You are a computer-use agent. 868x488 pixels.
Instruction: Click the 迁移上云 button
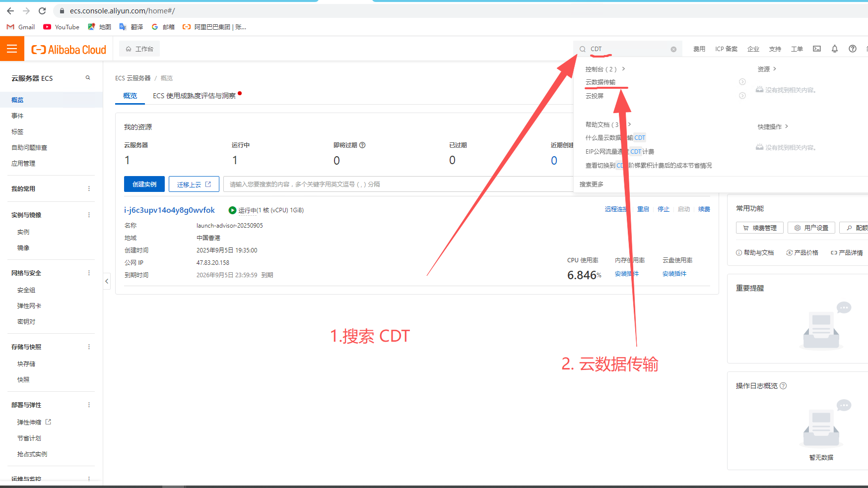(x=194, y=184)
